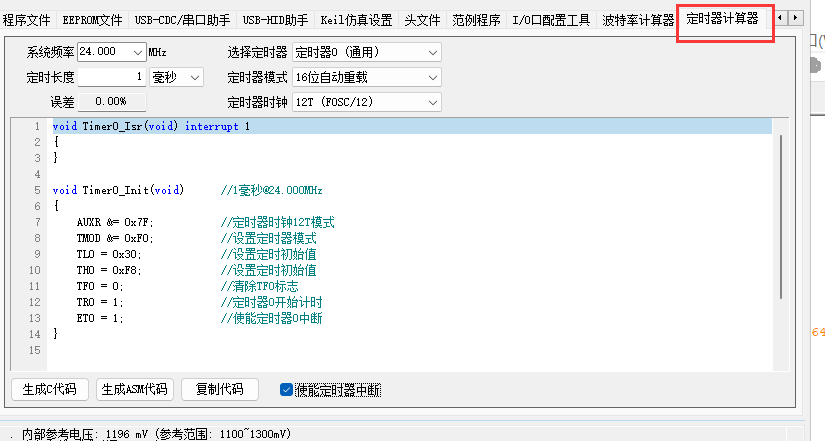Click the ET0 = 1; code line
This screenshot has height=441, width=825.
(100, 318)
